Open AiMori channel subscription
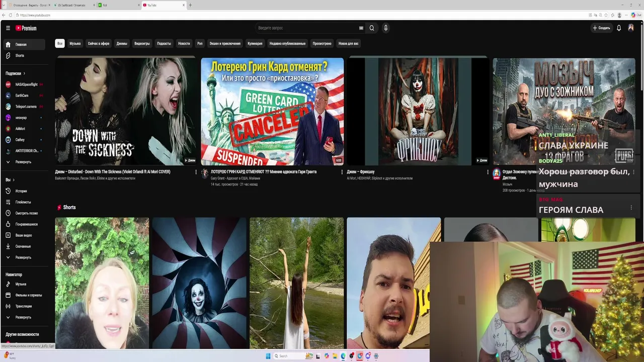 [x=24, y=129]
